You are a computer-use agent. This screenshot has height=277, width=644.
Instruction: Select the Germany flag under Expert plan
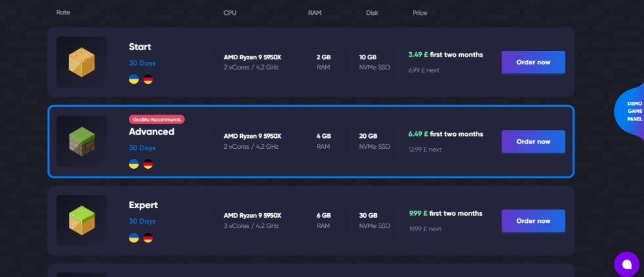pyautogui.click(x=148, y=238)
